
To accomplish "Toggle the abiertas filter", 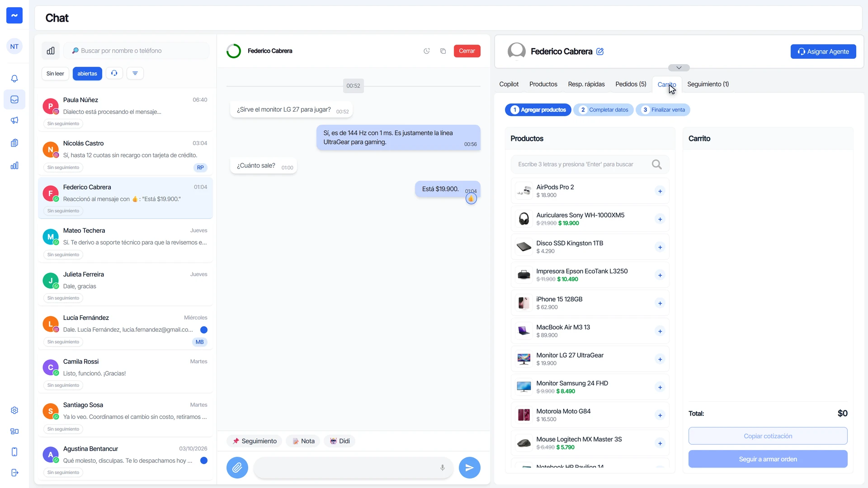I will pyautogui.click(x=87, y=74).
